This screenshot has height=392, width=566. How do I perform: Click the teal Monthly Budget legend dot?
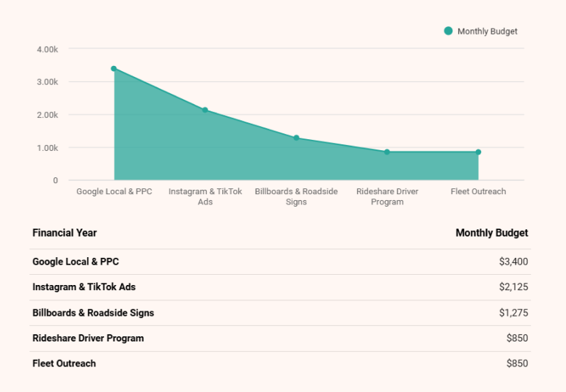point(449,32)
